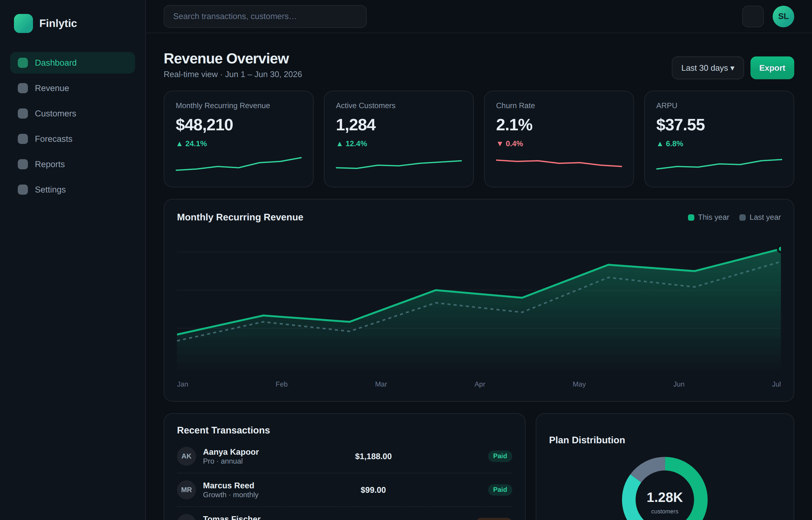The height and width of the screenshot is (520, 812).
Task: Open the Reports menu item
Action: click(73, 164)
